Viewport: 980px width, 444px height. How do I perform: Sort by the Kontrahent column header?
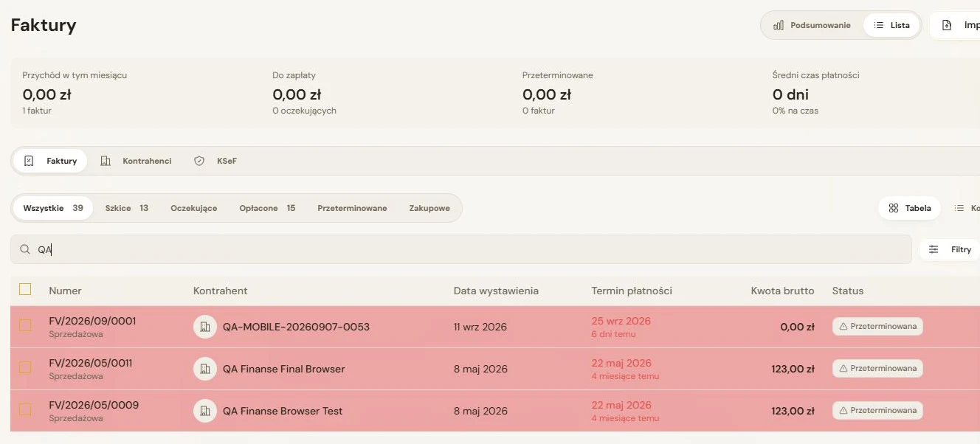220,291
